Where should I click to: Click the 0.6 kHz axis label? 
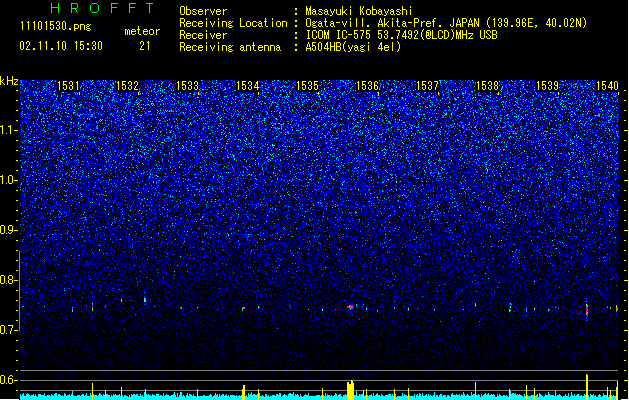(9, 380)
